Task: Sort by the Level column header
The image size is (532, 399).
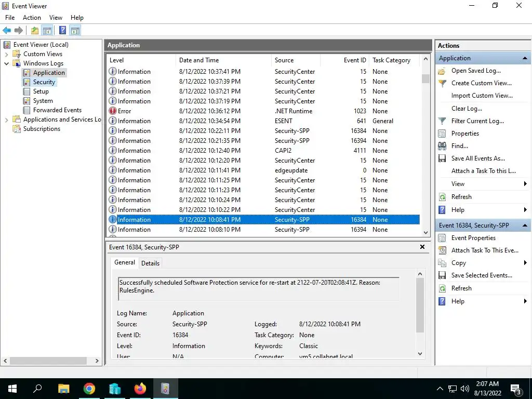Action: point(141,60)
